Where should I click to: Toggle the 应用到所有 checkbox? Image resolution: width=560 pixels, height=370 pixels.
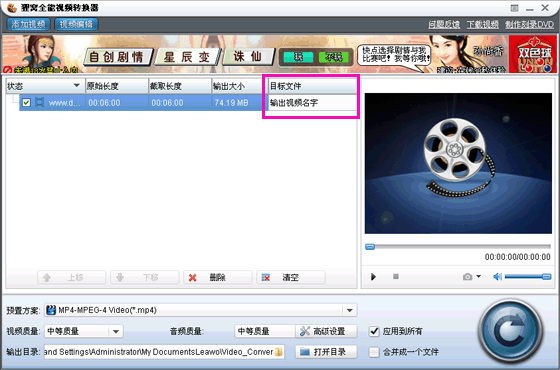[x=374, y=331]
